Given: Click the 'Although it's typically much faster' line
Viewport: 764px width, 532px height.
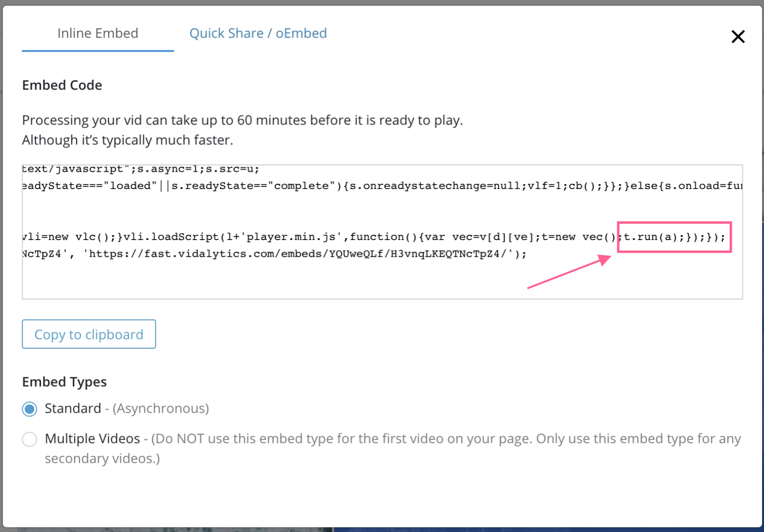Looking at the screenshot, I should 128,140.
